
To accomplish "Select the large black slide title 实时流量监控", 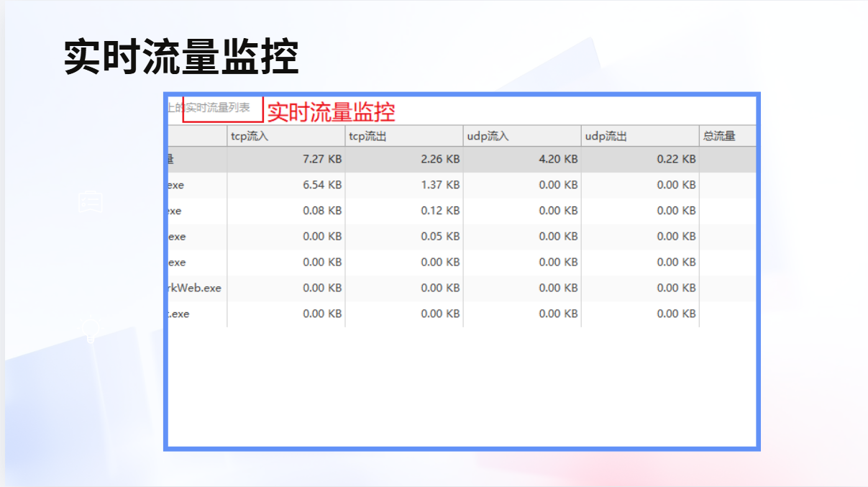I will (181, 57).
